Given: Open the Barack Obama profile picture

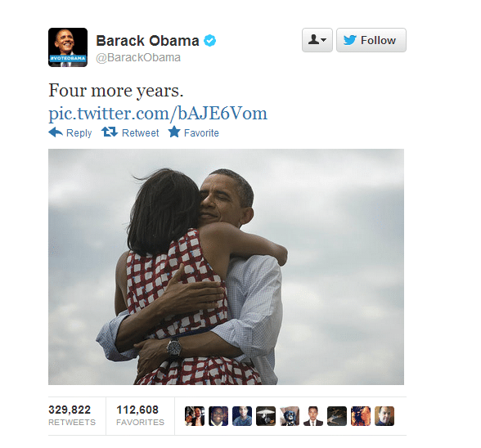Looking at the screenshot, I should click(68, 47).
